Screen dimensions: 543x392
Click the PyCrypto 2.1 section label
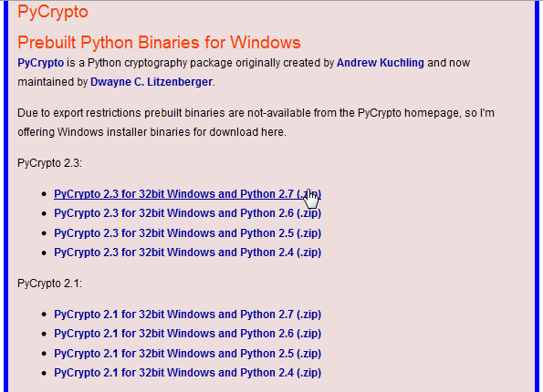click(x=49, y=284)
